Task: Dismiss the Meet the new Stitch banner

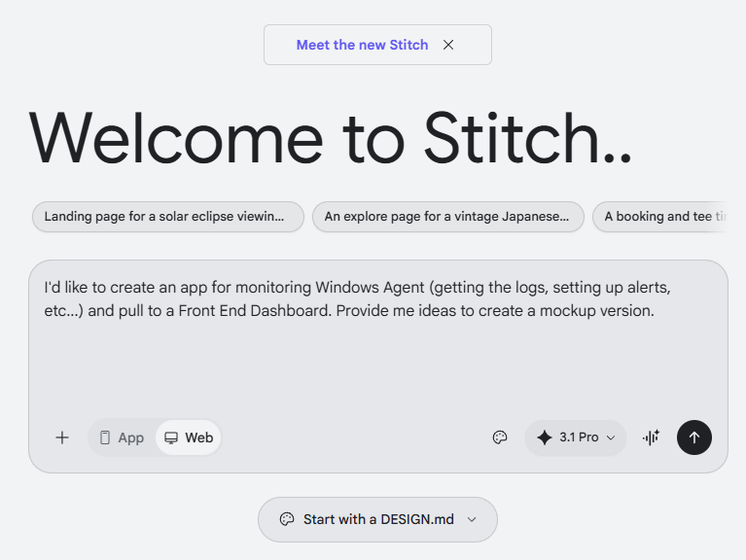Action: (x=448, y=45)
